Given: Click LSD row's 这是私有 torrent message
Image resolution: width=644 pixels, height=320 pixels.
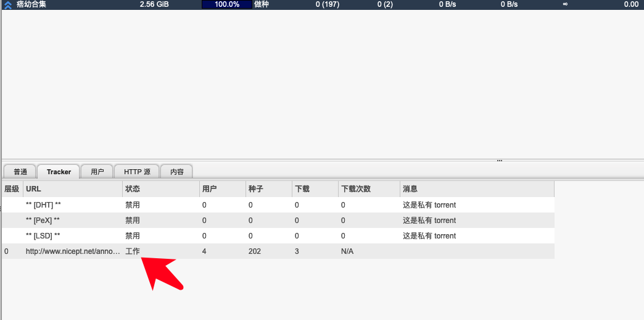Looking at the screenshot, I should coord(429,236).
